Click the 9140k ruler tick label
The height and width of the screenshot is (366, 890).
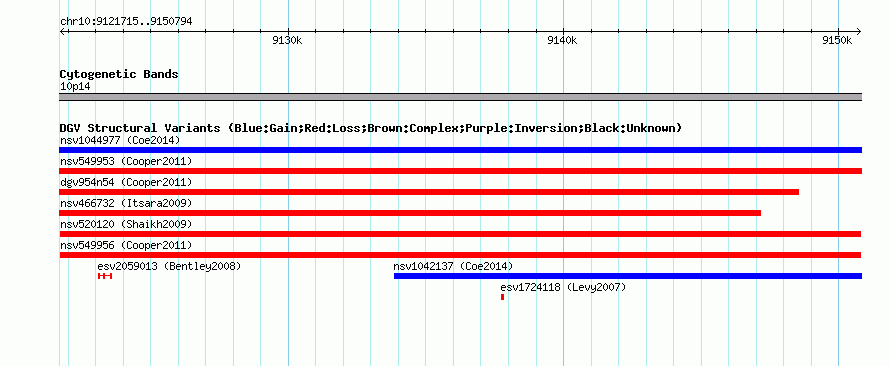(562, 40)
